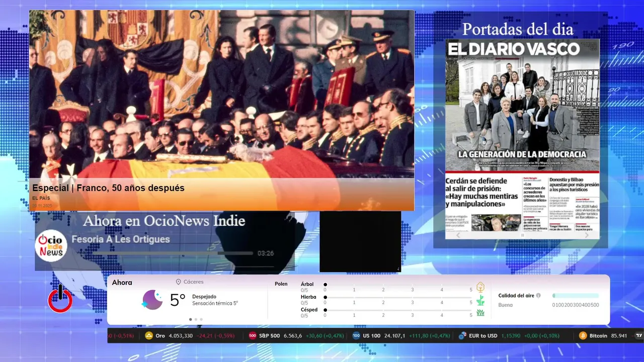644x362 pixels.
Task: Click the Césped grass pollen icon
Action: [x=480, y=313]
